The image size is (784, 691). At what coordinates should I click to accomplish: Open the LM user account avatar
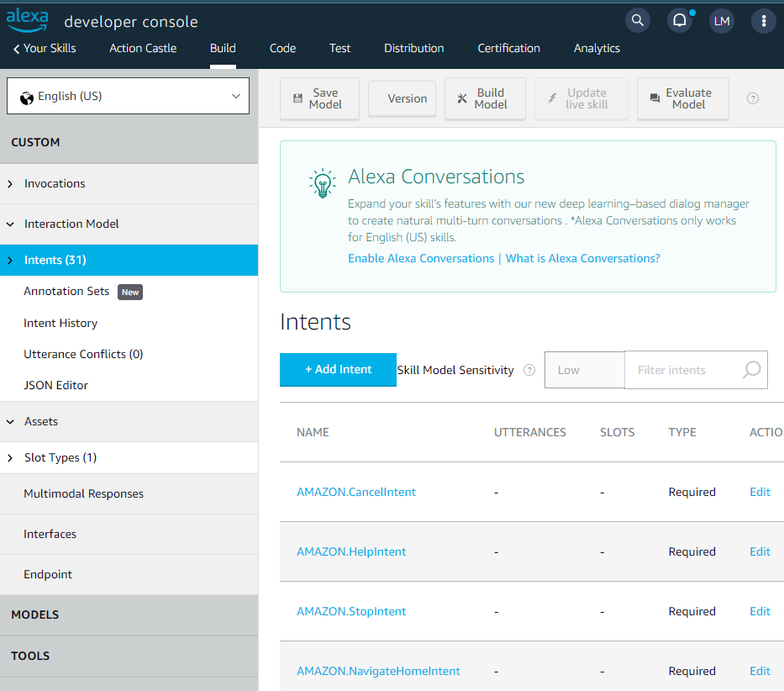[722, 20]
